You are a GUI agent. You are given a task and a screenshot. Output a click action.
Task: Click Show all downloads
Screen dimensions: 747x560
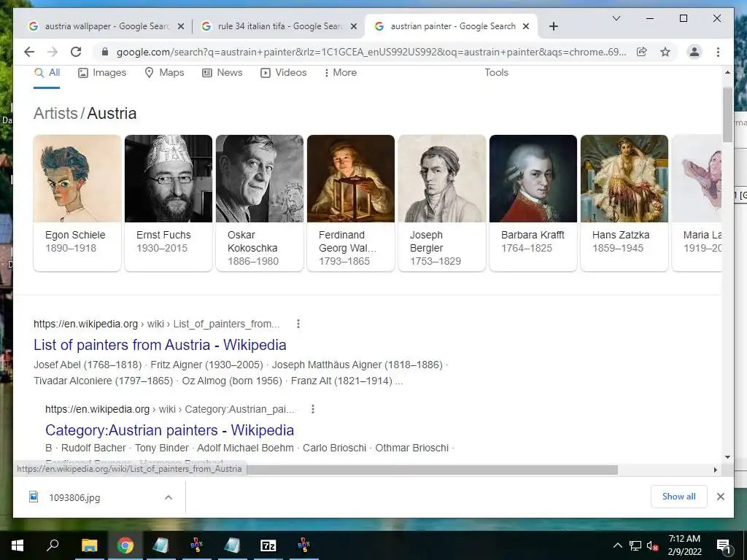tap(679, 497)
